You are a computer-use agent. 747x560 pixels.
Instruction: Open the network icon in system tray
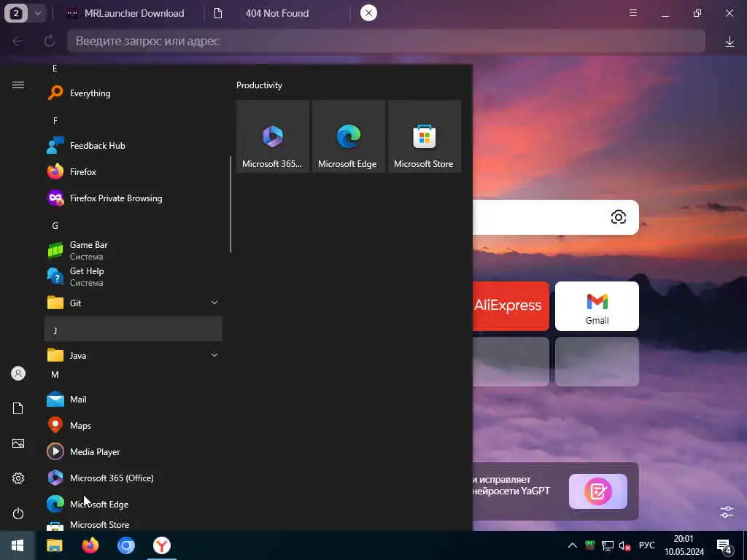tap(608, 545)
